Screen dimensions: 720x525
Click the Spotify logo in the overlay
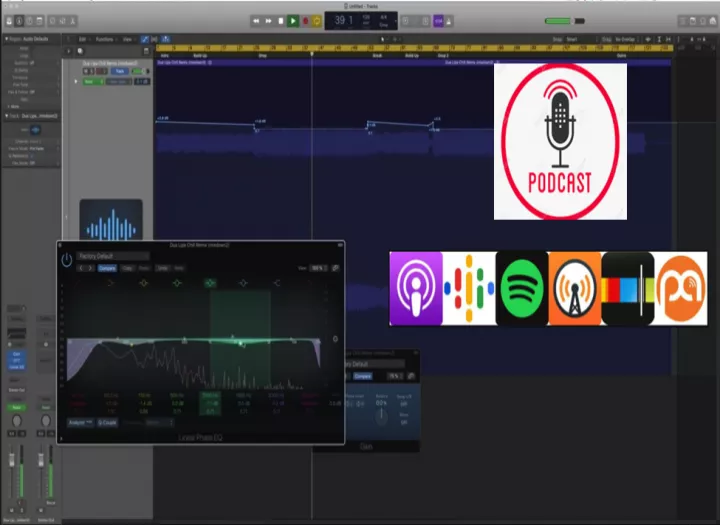pyautogui.click(x=522, y=288)
